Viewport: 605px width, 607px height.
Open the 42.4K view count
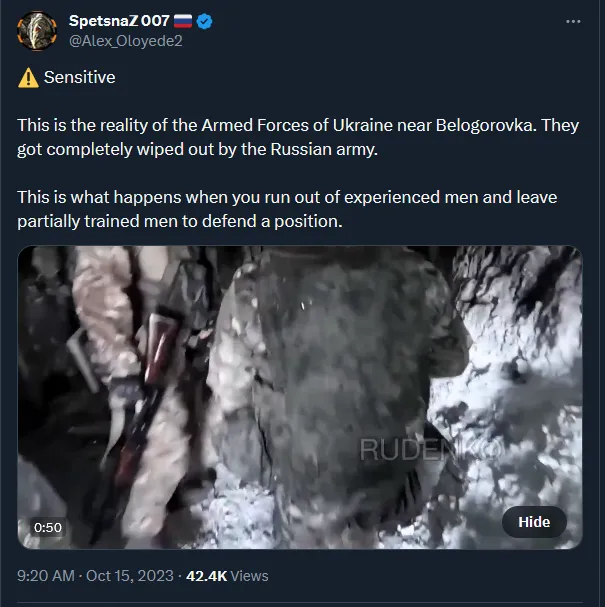coord(206,576)
